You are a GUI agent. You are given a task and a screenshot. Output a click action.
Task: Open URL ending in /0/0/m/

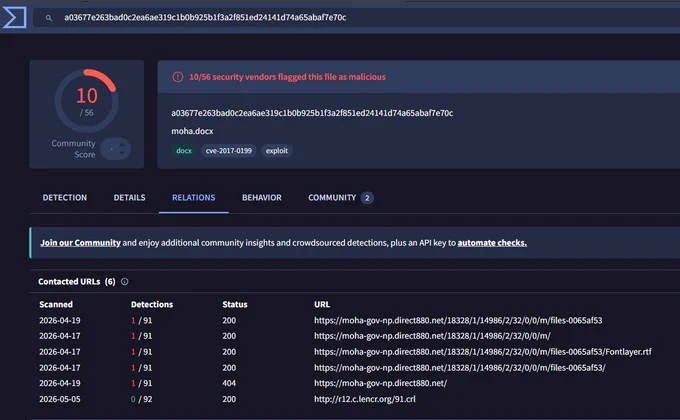tap(432, 336)
